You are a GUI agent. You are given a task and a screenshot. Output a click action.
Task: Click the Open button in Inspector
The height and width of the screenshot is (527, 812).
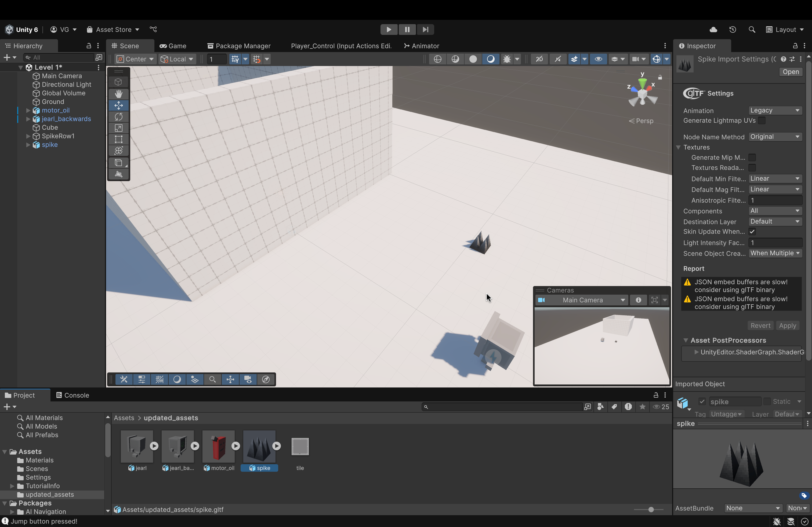pos(791,72)
